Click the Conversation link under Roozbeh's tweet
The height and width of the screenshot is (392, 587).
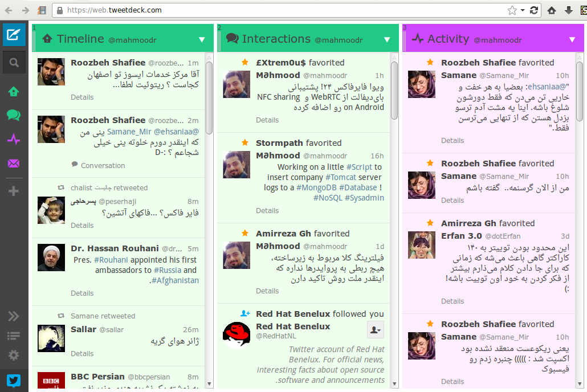click(x=103, y=165)
